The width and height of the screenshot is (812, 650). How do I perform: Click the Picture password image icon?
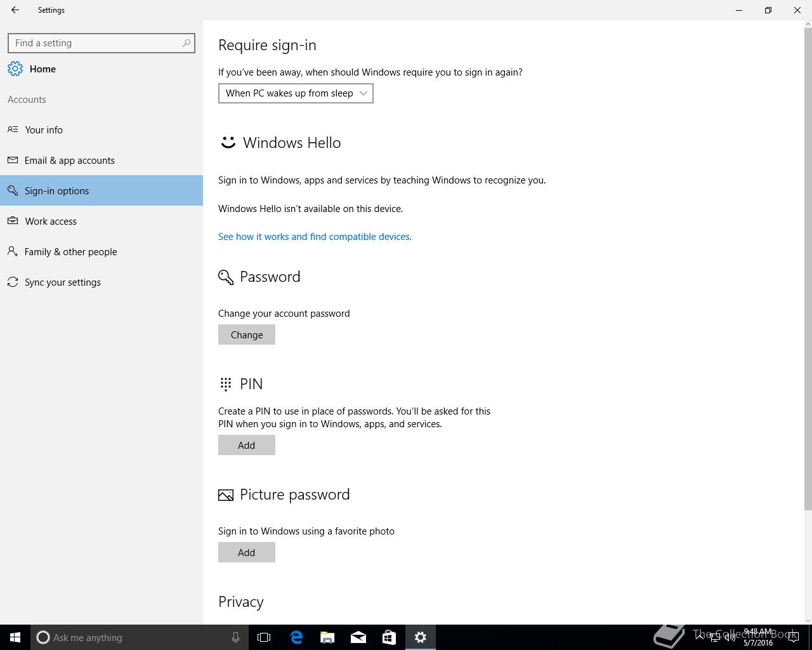coord(226,495)
